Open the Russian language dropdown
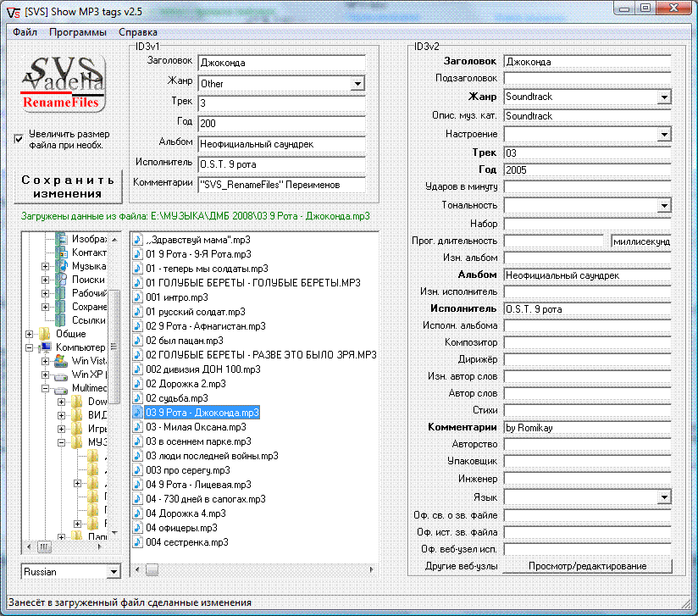The height and width of the screenshot is (616, 698). coord(114,572)
